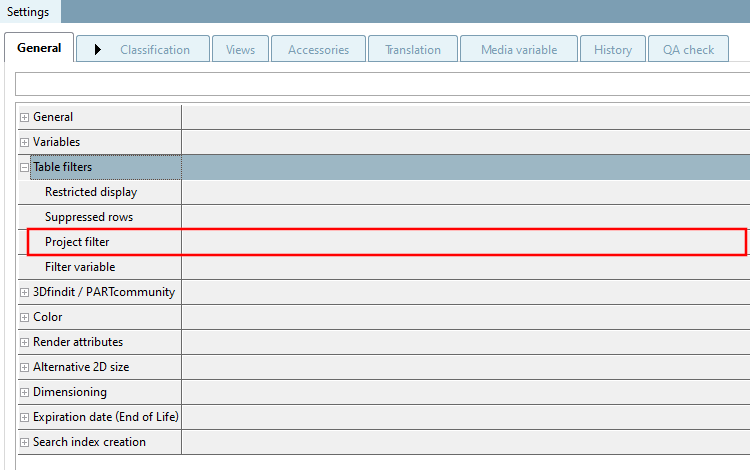The height and width of the screenshot is (470, 750).
Task: Click the value cell of Restricted display
Action: 466,192
